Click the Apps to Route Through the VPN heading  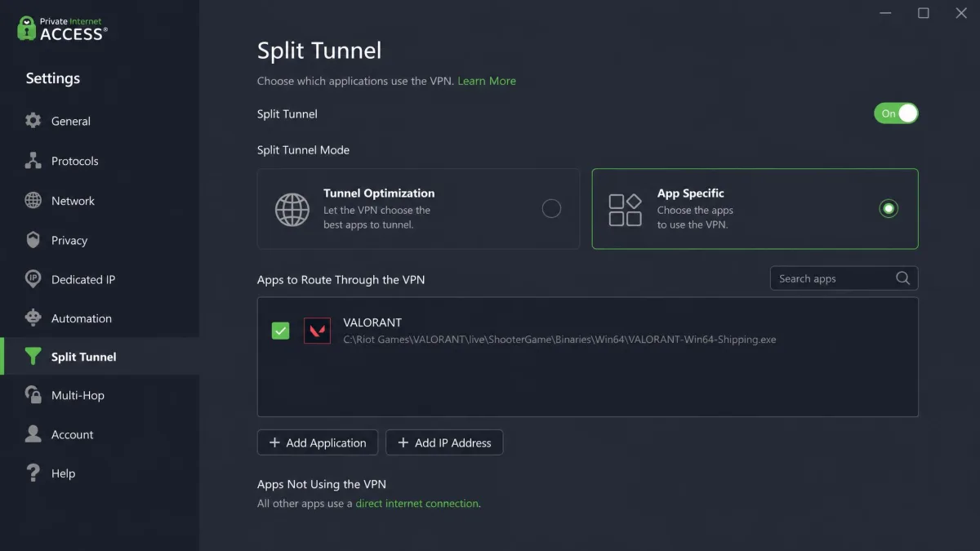click(x=341, y=279)
